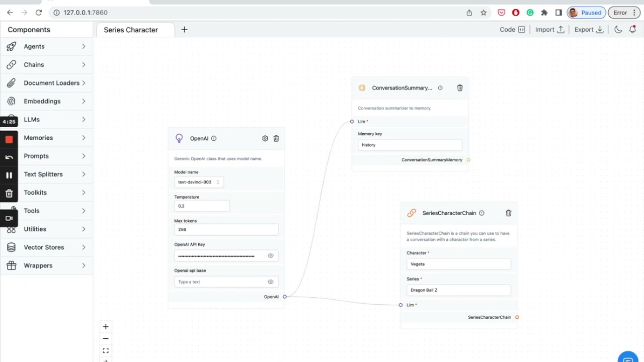The width and height of the screenshot is (644, 362).
Task: Click the Vector Stores database icon
Action: click(x=11, y=247)
